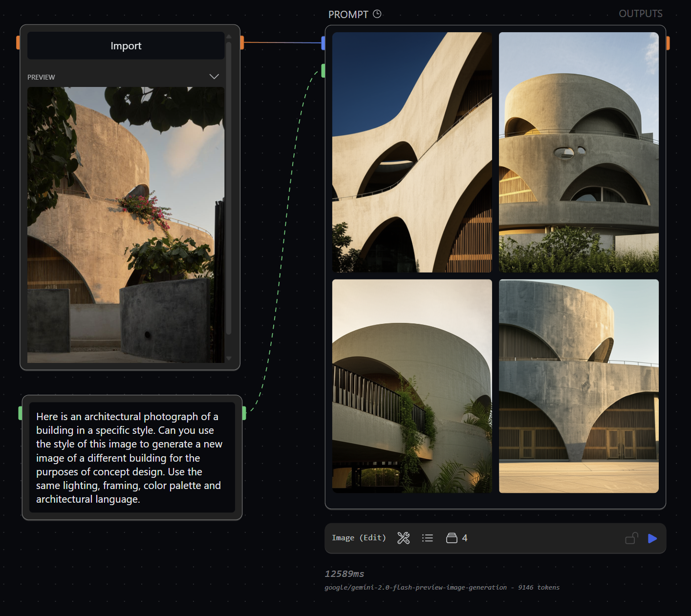
Task: Select the blue image input port on prompt node
Action: pyautogui.click(x=323, y=43)
